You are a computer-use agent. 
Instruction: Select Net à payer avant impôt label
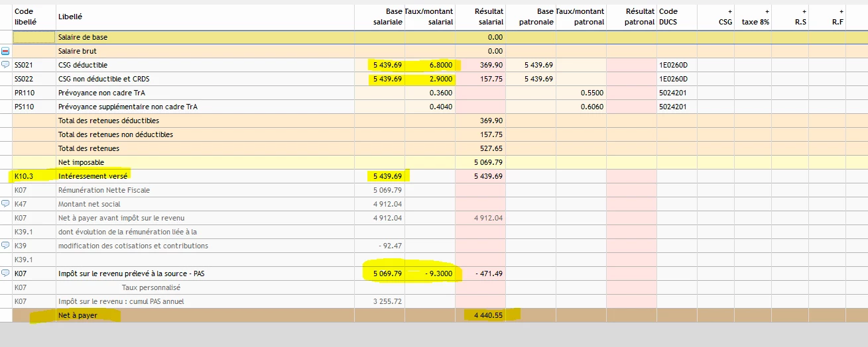pos(121,218)
